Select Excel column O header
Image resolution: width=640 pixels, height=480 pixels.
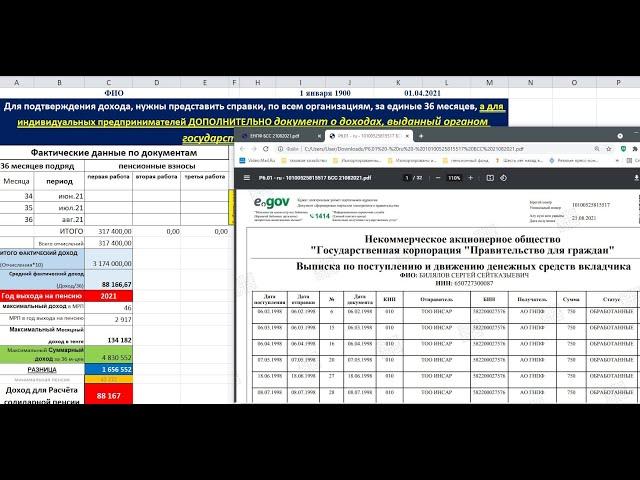click(x=574, y=82)
